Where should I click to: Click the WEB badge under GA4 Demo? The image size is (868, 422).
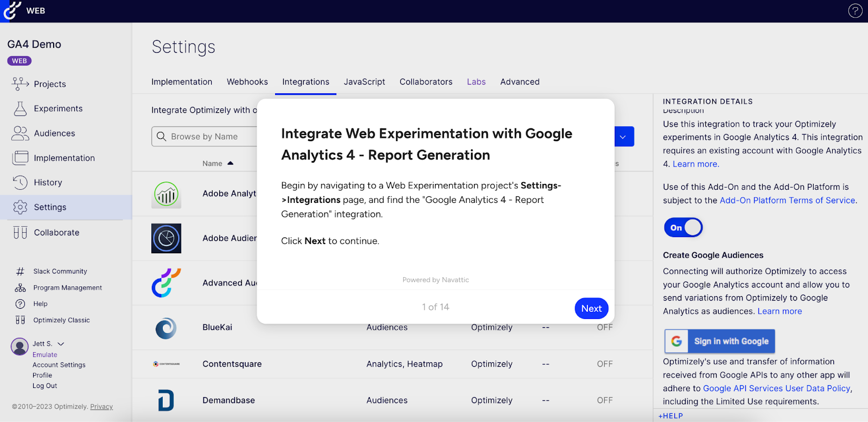click(20, 61)
